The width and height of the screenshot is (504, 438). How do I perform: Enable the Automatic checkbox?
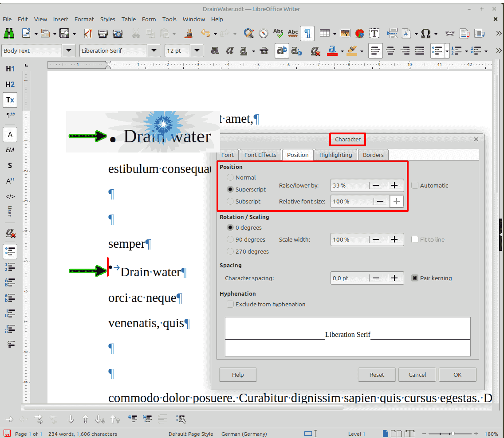pos(415,185)
